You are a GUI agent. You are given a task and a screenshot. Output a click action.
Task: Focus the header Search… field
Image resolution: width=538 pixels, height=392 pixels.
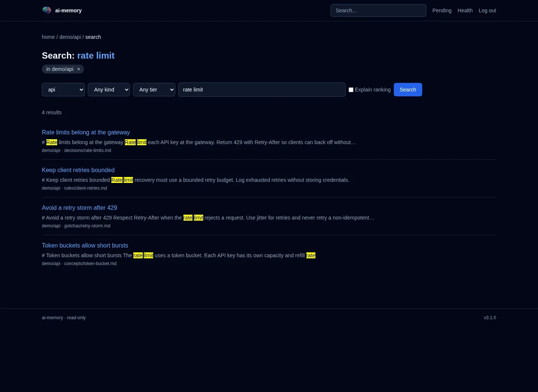[x=378, y=10]
